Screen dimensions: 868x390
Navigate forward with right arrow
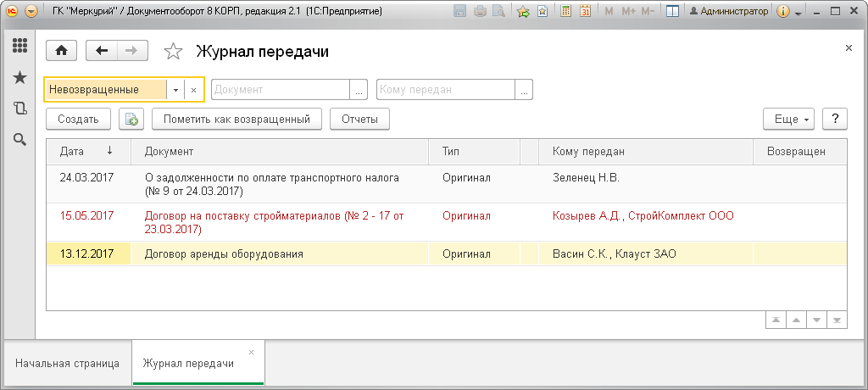point(132,50)
